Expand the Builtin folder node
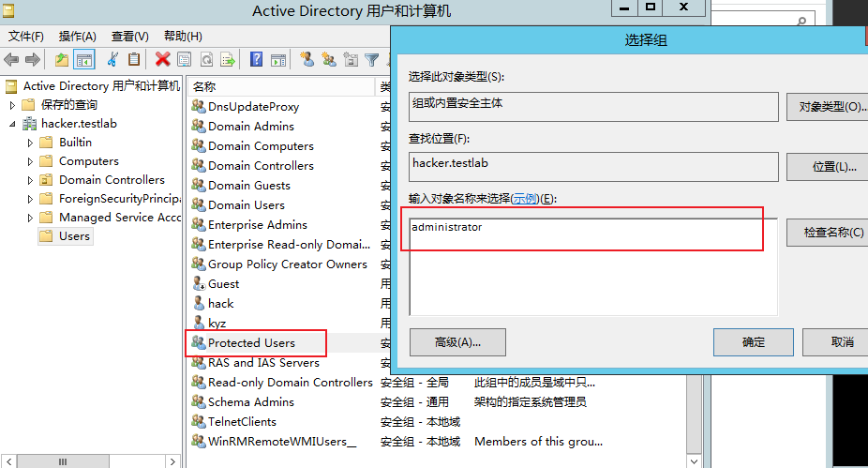This screenshot has height=468, width=868. (x=30, y=143)
